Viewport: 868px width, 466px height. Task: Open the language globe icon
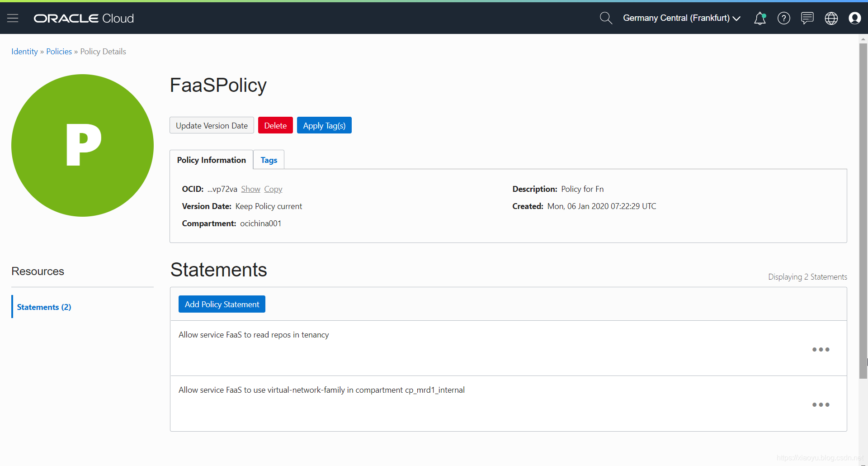tap(831, 18)
